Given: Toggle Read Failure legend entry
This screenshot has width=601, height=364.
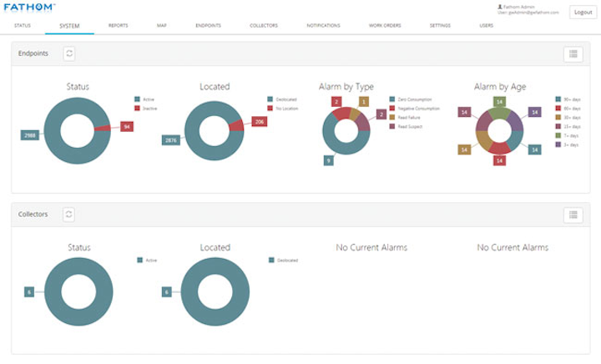Looking at the screenshot, I should (405, 117).
